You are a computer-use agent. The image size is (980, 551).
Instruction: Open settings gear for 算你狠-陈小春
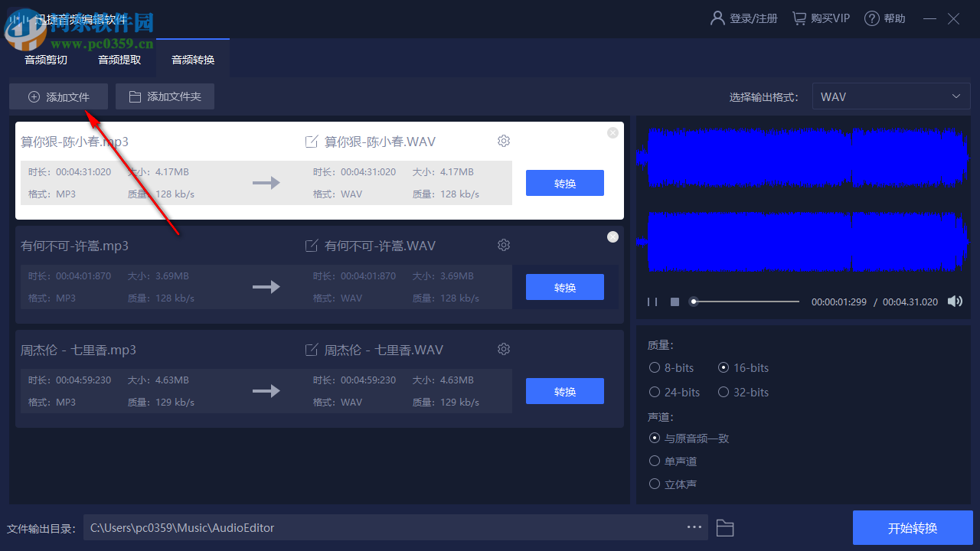[503, 141]
